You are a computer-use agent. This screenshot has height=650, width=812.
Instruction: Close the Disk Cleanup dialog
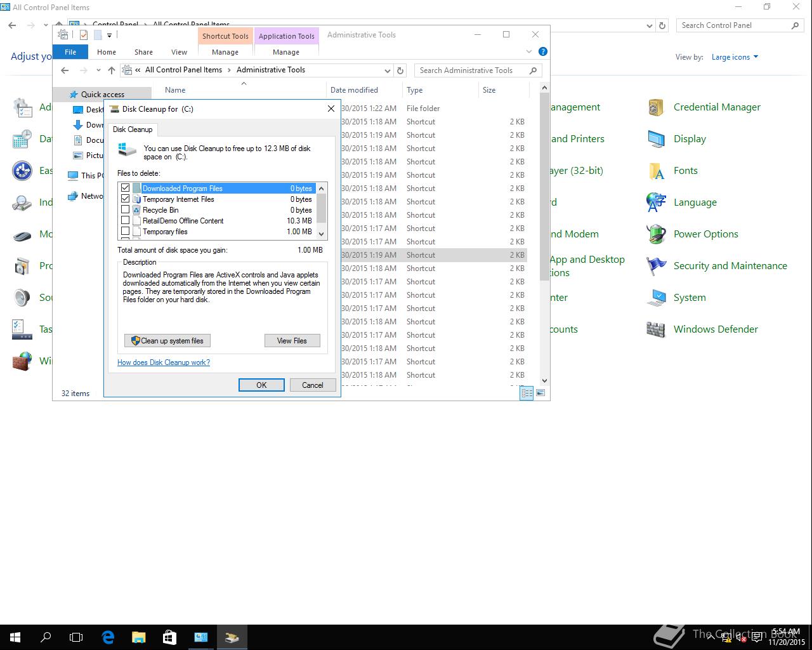(331, 109)
